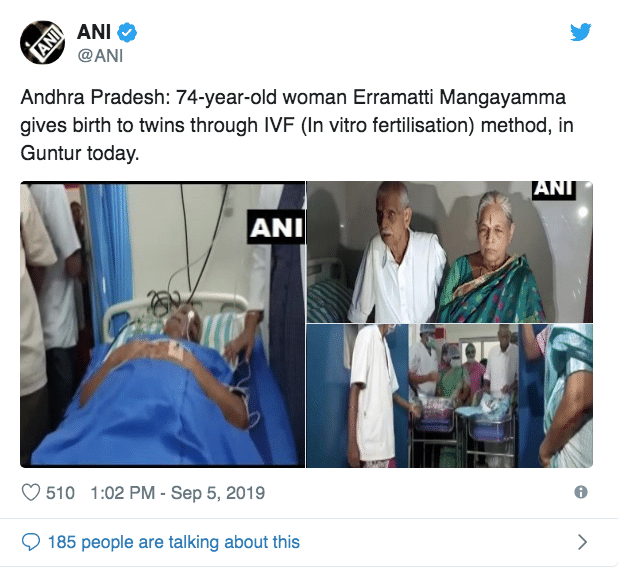Click the 510 likes count
This screenshot has height=573, width=618.
pos(60,493)
